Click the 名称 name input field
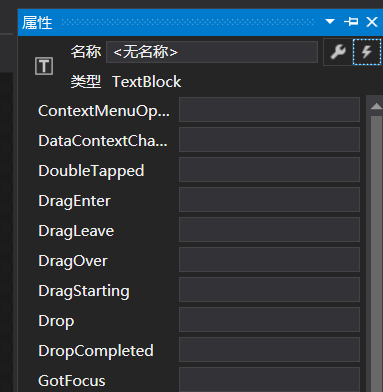The height and width of the screenshot is (392, 383). pos(212,52)
